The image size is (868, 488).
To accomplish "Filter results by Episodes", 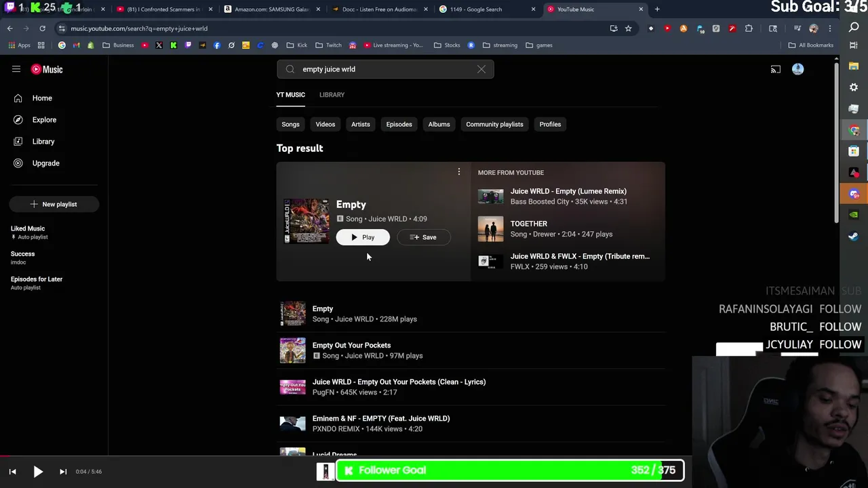I will (x=399, y=124).
